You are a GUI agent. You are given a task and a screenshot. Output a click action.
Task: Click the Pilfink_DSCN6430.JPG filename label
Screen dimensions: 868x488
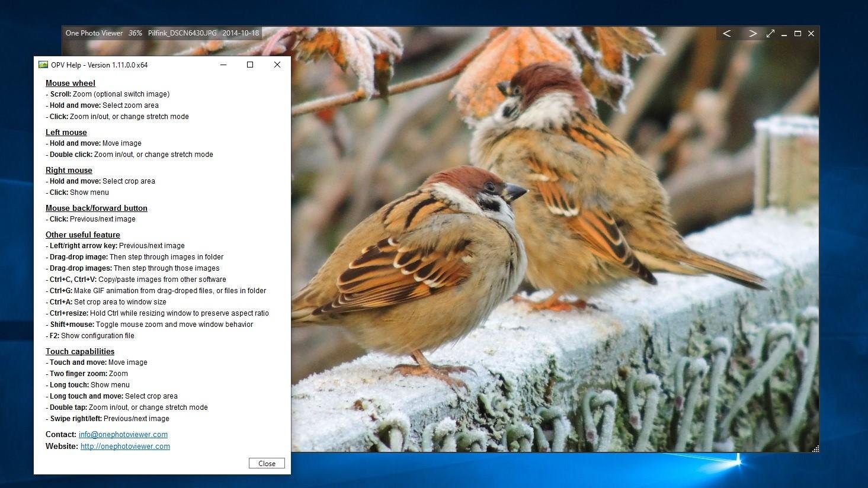[182, 33]
